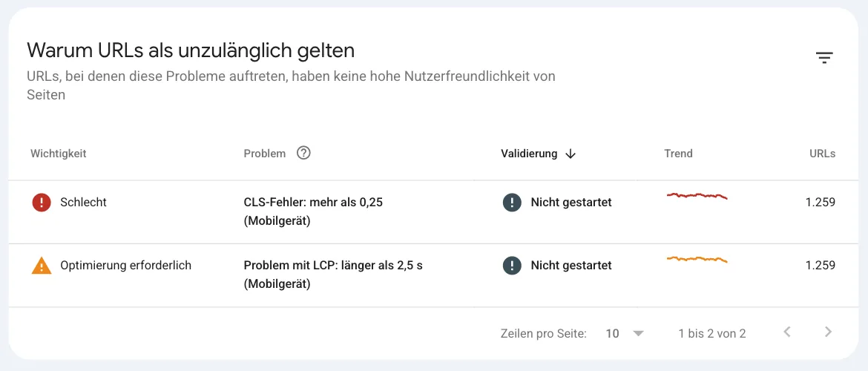Viewport: 868px width, 371px height.
Task: Sort by Validierung column header
Action: coord(529,154)
